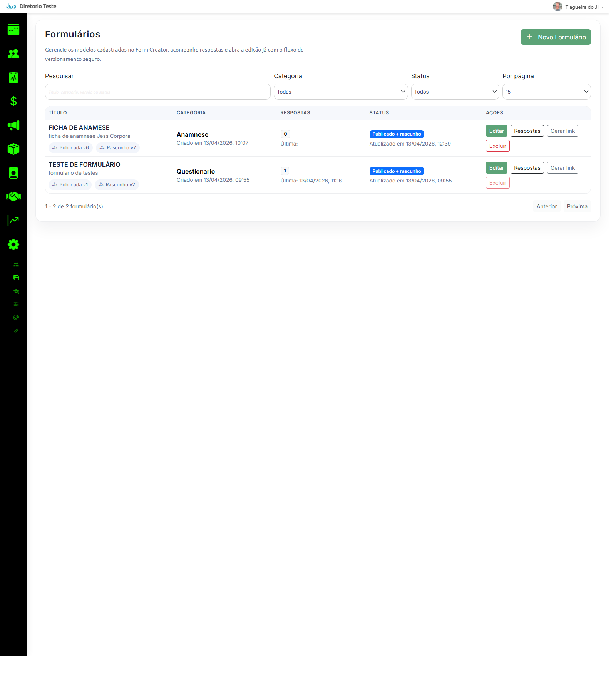
Task: Select the palette theme icon in settings section
Action: point(16,317)
